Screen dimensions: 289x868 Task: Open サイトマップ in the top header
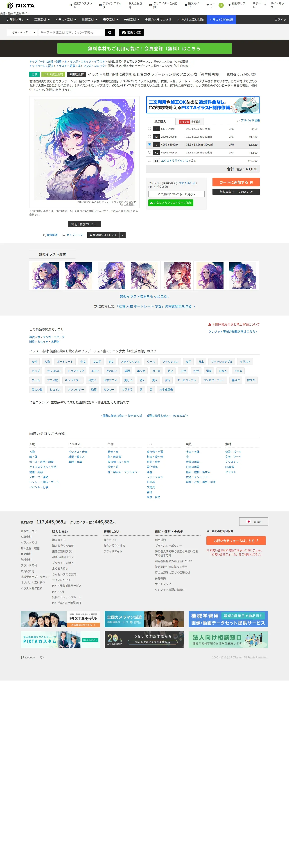click(x=277, y=5)
